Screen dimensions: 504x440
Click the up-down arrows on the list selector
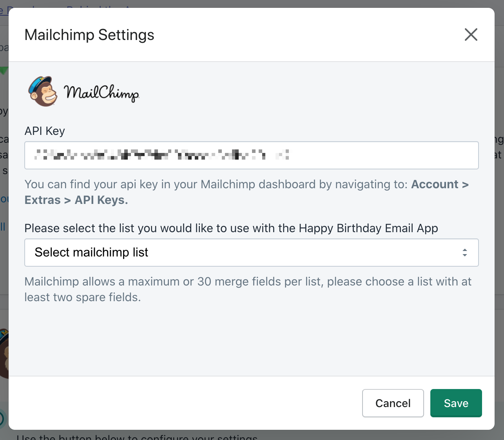point(464,253)
